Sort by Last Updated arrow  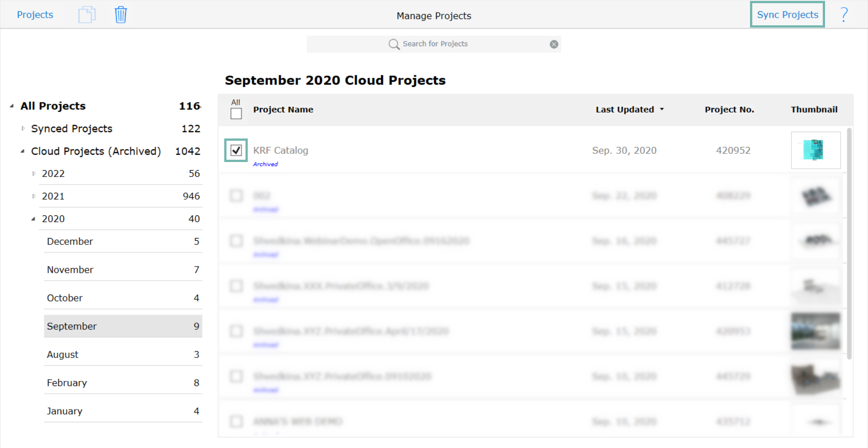coord(662,110)
